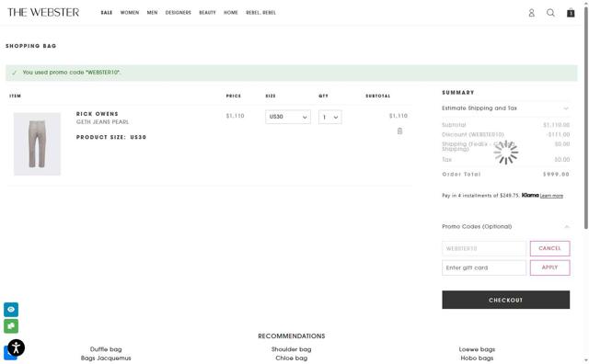The height and width of the screenshot is (364, 589).
Task: Click the Rick Owens brand name
Action: 98,114
